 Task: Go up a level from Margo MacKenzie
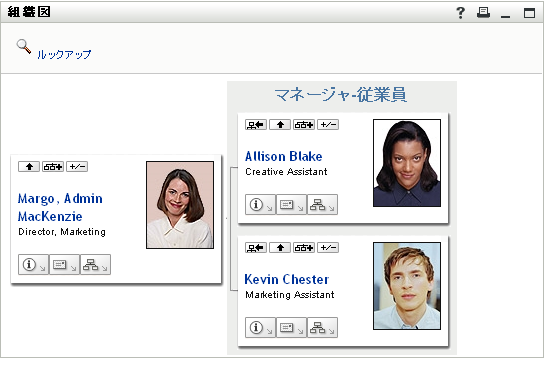coord(29,167)
